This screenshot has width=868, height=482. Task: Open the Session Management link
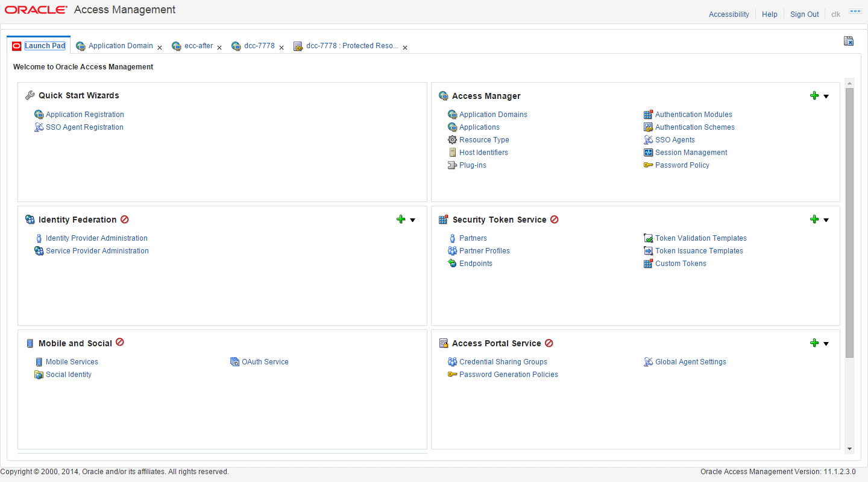[691, 153]
